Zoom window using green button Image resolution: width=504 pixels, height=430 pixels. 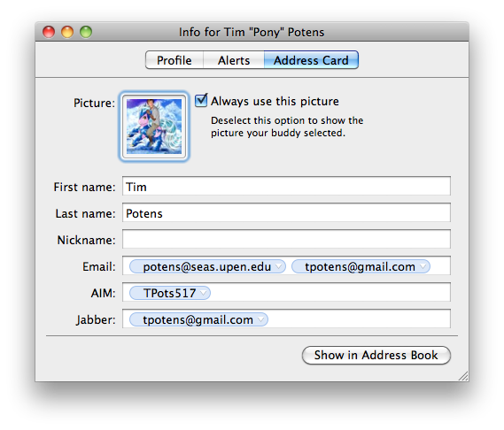(86, 32)
